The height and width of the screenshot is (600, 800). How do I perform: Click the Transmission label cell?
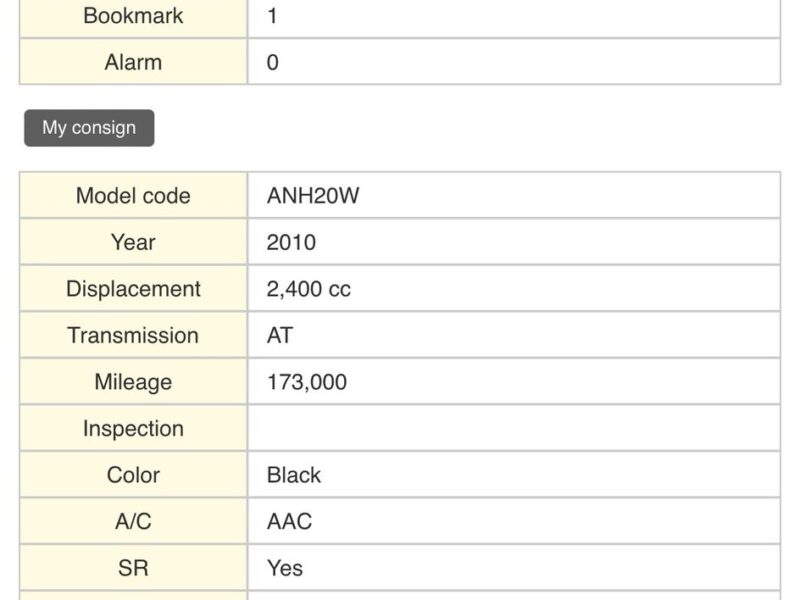coord(133,335)
